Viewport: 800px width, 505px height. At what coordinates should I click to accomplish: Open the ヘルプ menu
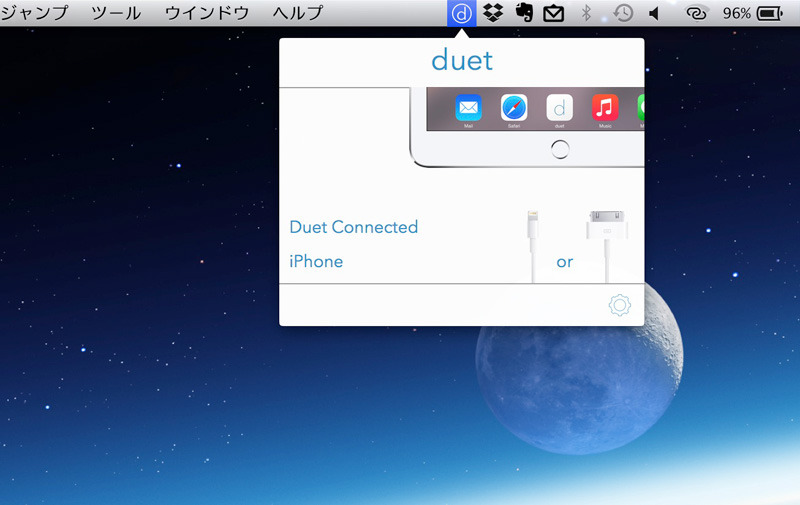pos(298,14)
